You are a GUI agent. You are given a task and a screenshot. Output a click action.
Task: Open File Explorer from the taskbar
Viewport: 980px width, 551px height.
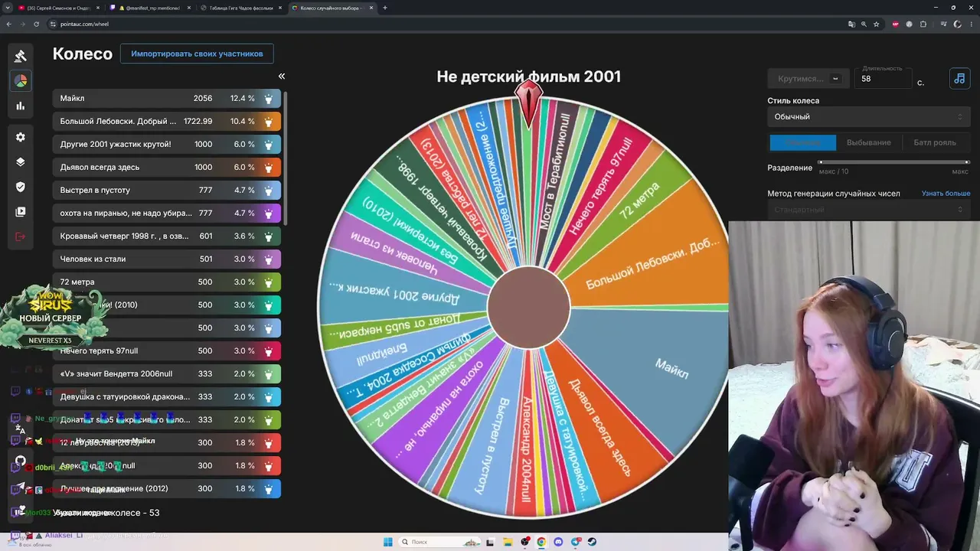click(508, 542)
